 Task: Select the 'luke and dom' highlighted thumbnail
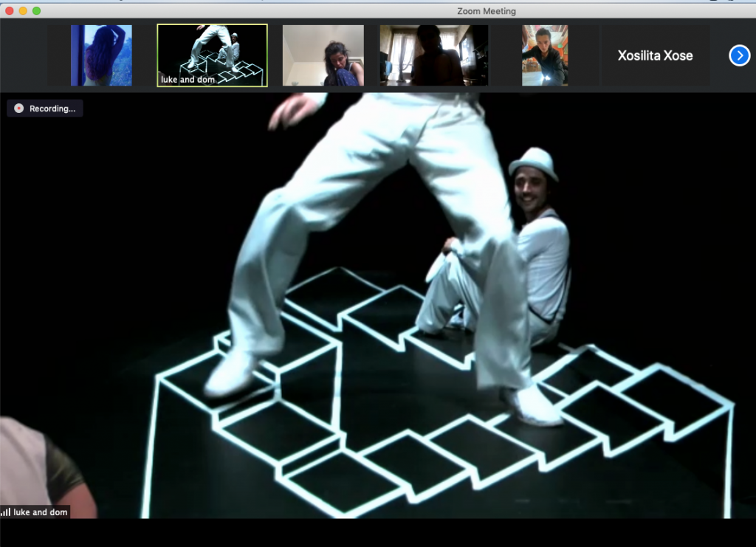[x=212, y=55]
